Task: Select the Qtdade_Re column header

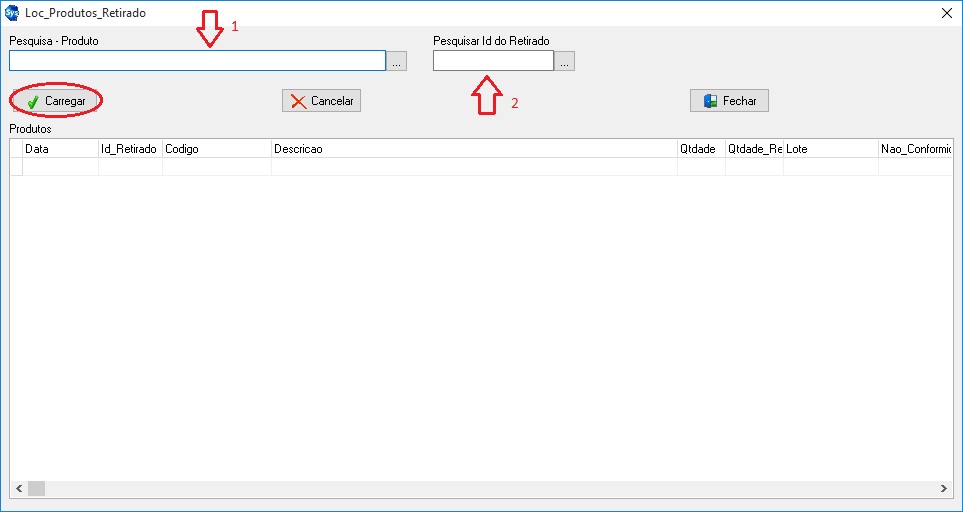Action: pos(754,149)
